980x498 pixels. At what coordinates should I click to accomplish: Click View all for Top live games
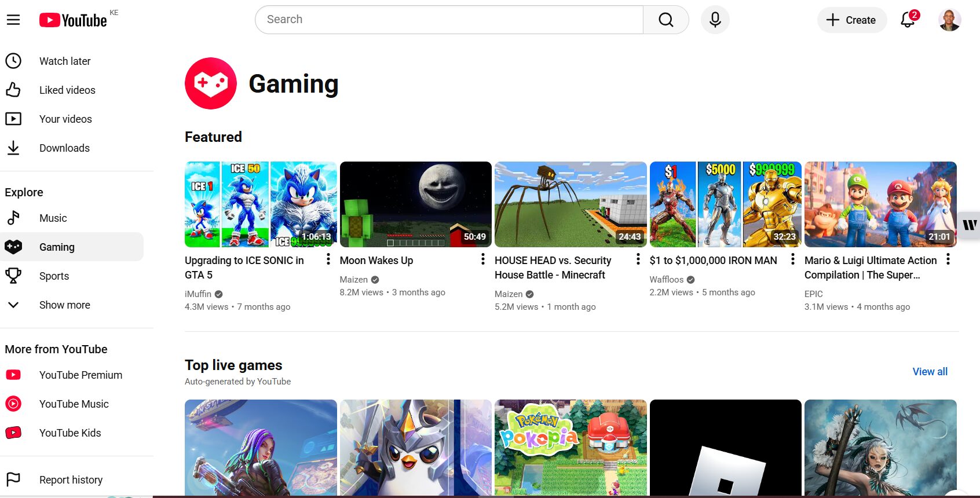[x=930, y=372]
